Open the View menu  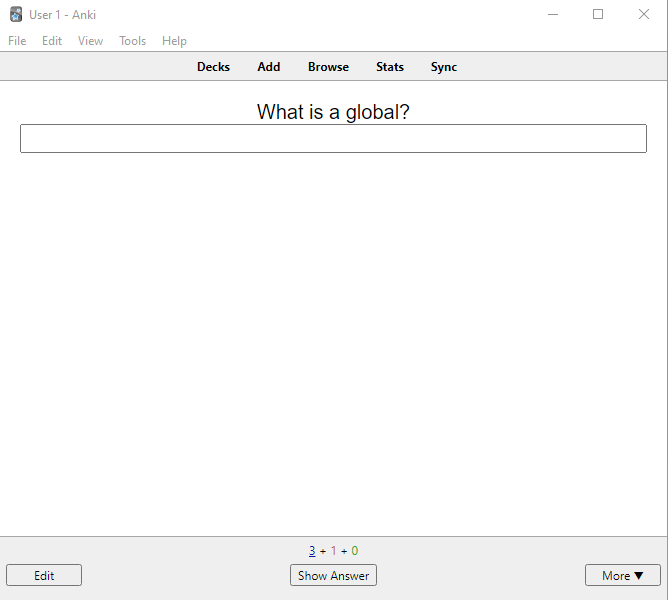click(x=90, y=41)
